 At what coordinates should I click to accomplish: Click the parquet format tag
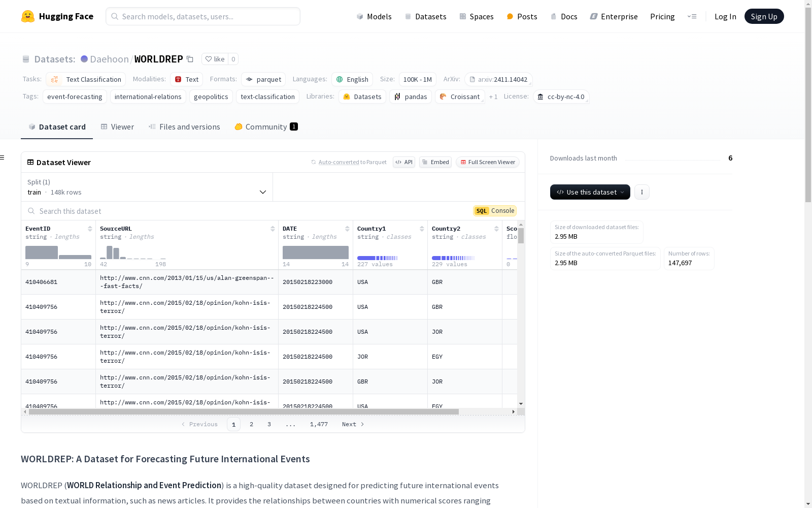(263, 79)
